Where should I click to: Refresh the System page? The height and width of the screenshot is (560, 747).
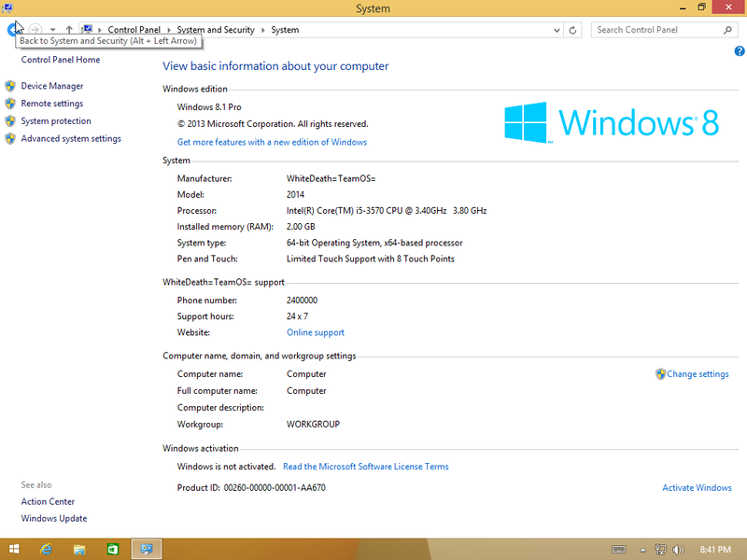tap(572, 30)
